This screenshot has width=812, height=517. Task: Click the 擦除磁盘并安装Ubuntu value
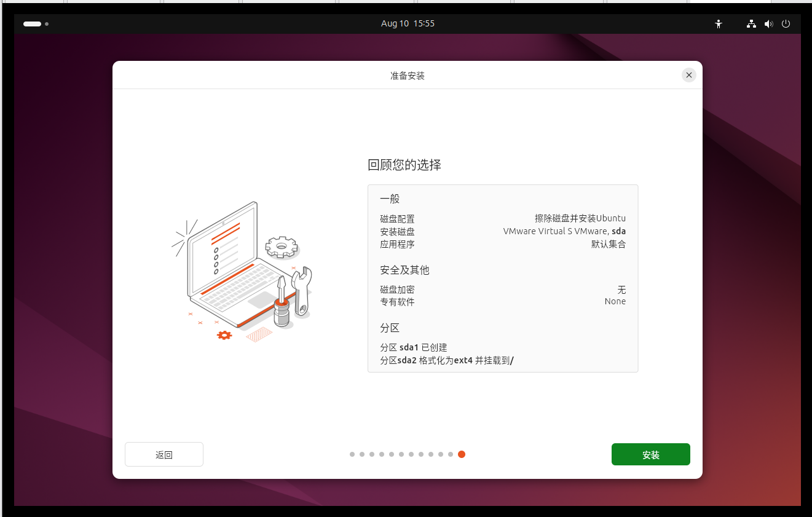click(580, 219)
